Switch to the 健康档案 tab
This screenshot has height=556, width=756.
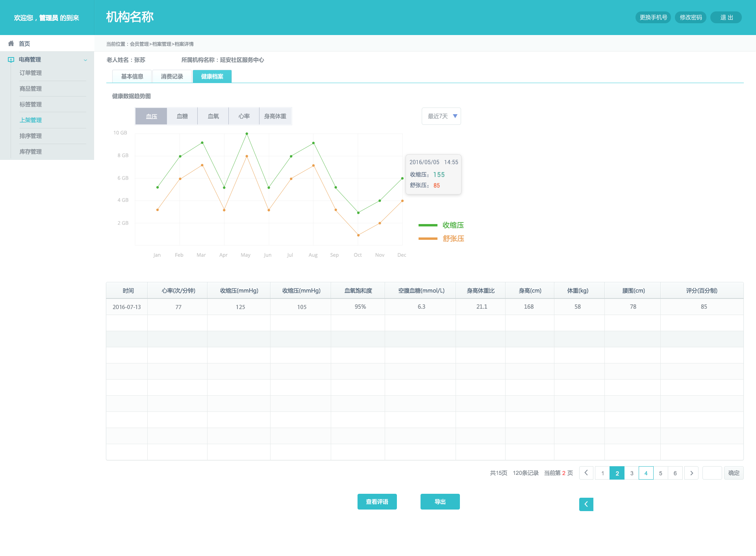(212, 76)
